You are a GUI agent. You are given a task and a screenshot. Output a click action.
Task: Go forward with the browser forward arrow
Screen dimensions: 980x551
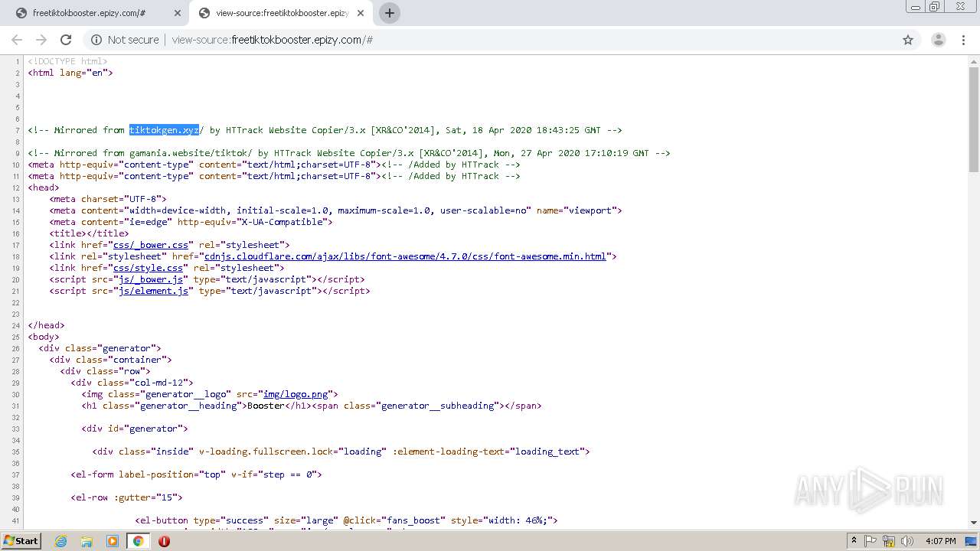pyautogui.click(x=41, y=40)
